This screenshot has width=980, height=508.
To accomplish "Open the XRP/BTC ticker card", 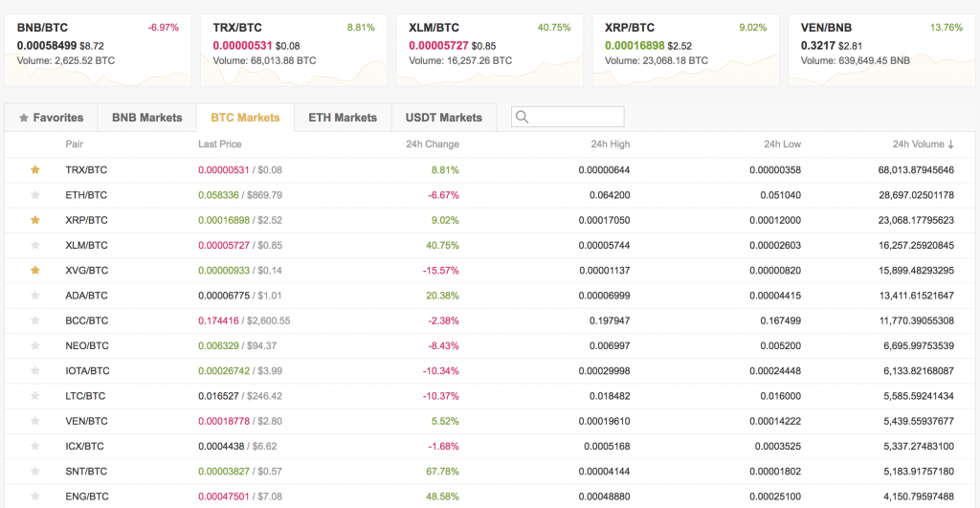I will (x=685, y=51).
